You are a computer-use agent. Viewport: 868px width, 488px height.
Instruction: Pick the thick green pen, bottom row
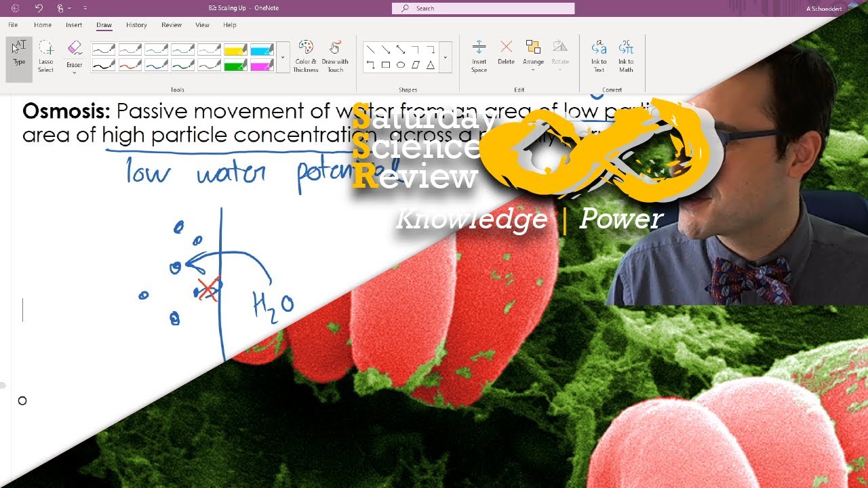[x=183, y=65]
